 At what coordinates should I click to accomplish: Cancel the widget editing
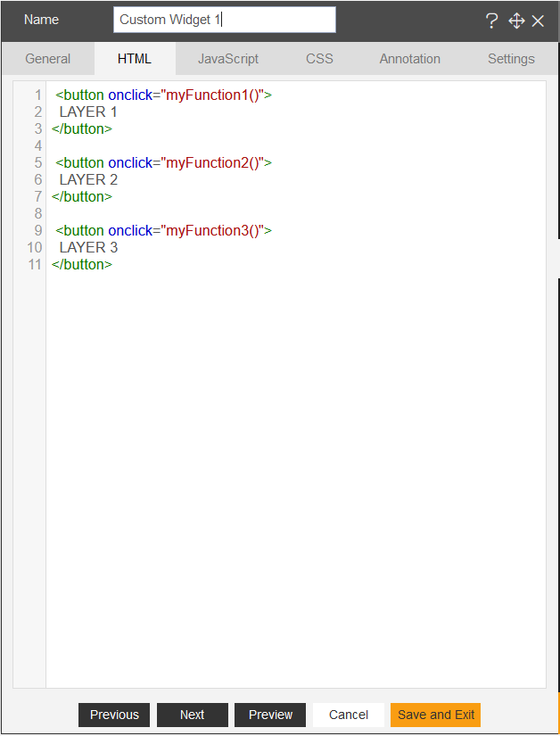click(349, 715)
